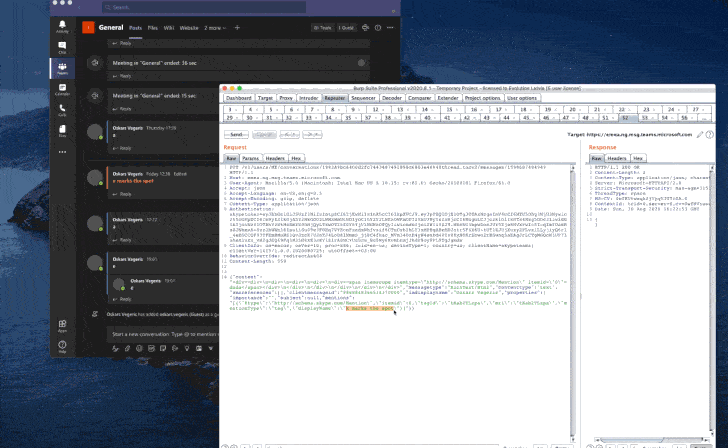Image resolution: width=728 pixels, height=448 pixels.
Task: Open Files in the Teams sidebar
Action: pos(62,131)
